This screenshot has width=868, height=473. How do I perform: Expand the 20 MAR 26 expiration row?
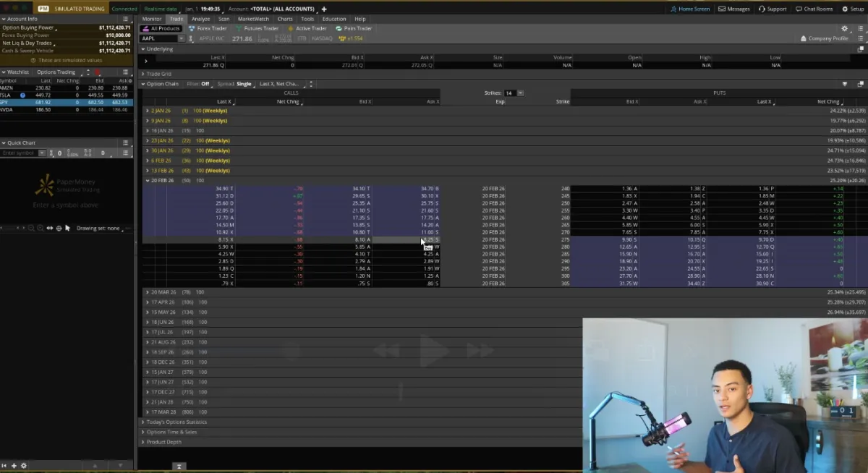click(148, 292)
